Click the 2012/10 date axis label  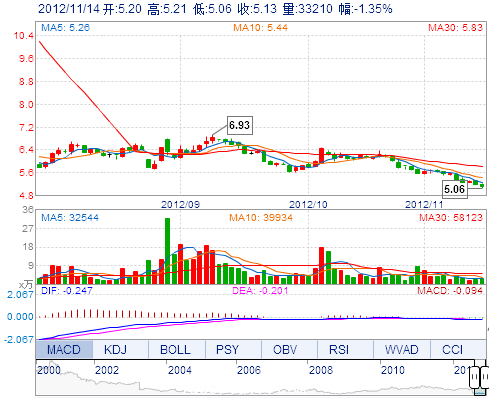point(308,204)
